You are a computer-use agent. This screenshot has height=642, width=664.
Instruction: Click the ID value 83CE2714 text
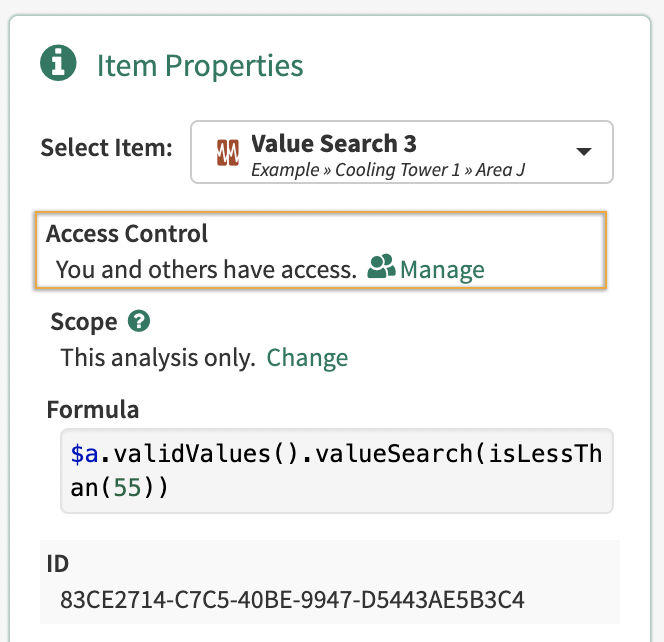[x=292, y=600]
